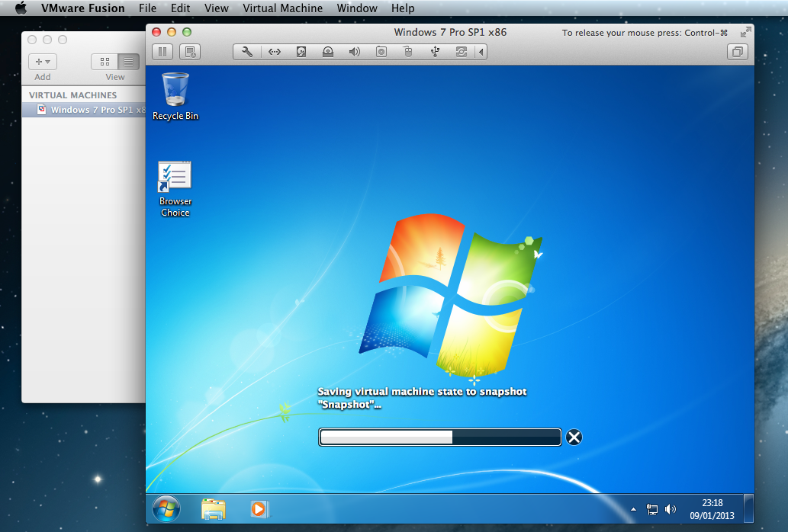Open the Add dropdown in library
This screenshot has height=532, width=788.
click(43, 62)
